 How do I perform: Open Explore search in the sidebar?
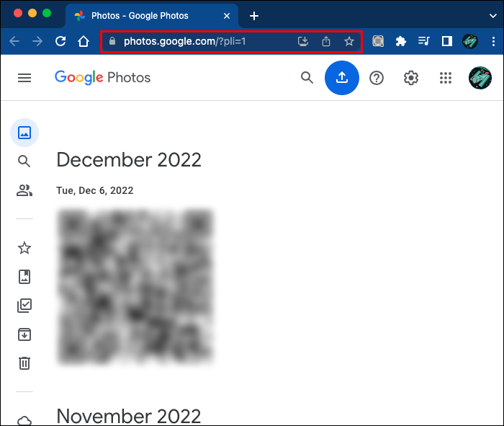(x=24, y=161)
